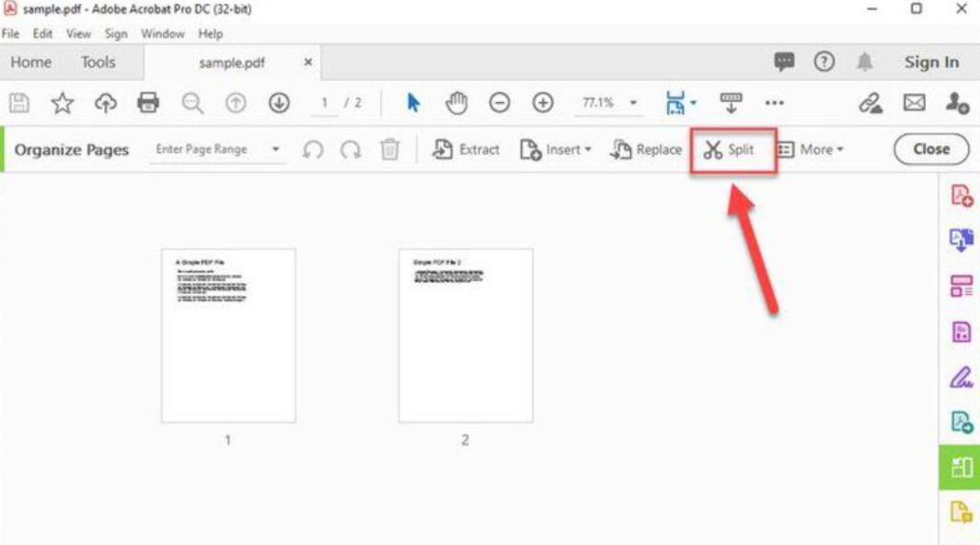Click the share with others person icon
This screenshot has height=545, width=980.
tap(957, 102)
